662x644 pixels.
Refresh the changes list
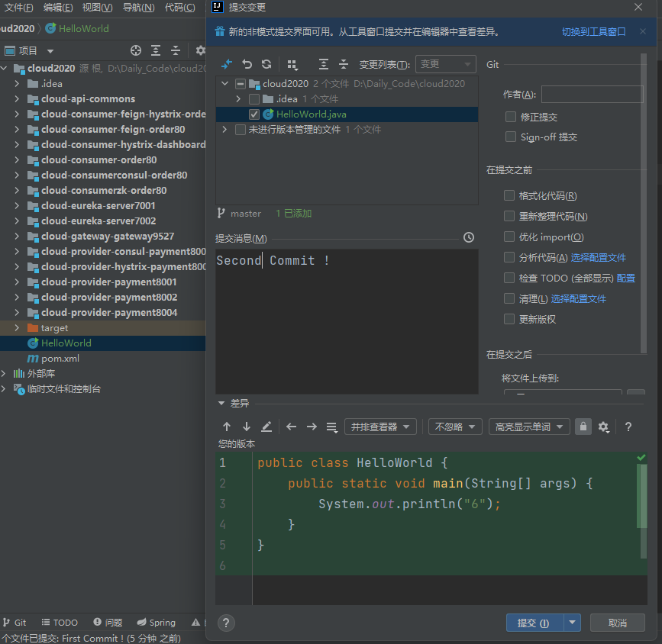pos(266,64)
